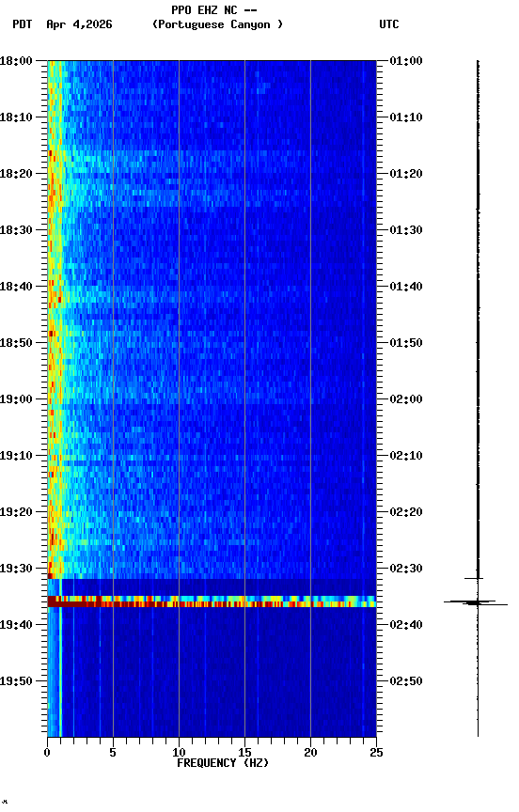
Task: Click the station title 'PPO EHZ NC --'
Action: coord(214,10)
